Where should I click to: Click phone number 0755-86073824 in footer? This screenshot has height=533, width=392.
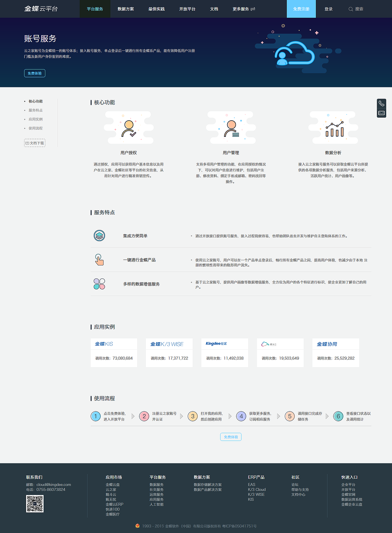click(x=51, y=490)
